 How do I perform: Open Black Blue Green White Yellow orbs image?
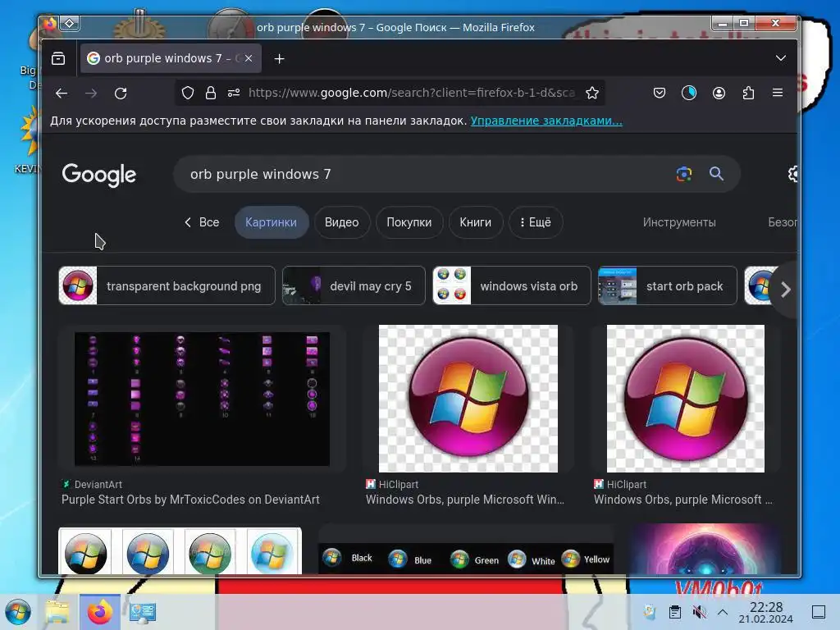click(x=466, y=557)
